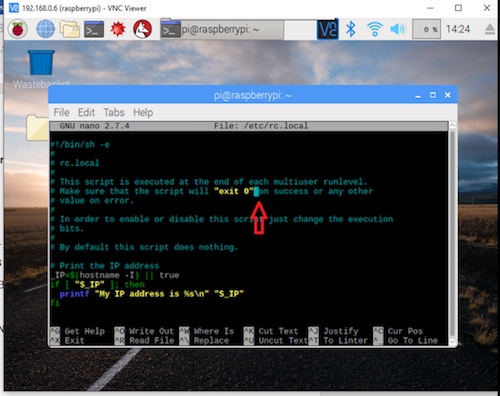Image resolution: width=500 pixels, height=396 pixels.
Task: Open the Raspberry Pi applications menu
Action: coord(18,29)
